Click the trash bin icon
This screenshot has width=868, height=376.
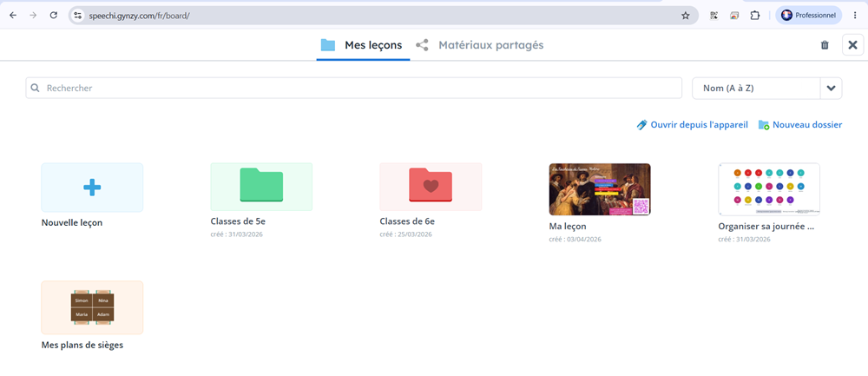[x=825, y=45]
